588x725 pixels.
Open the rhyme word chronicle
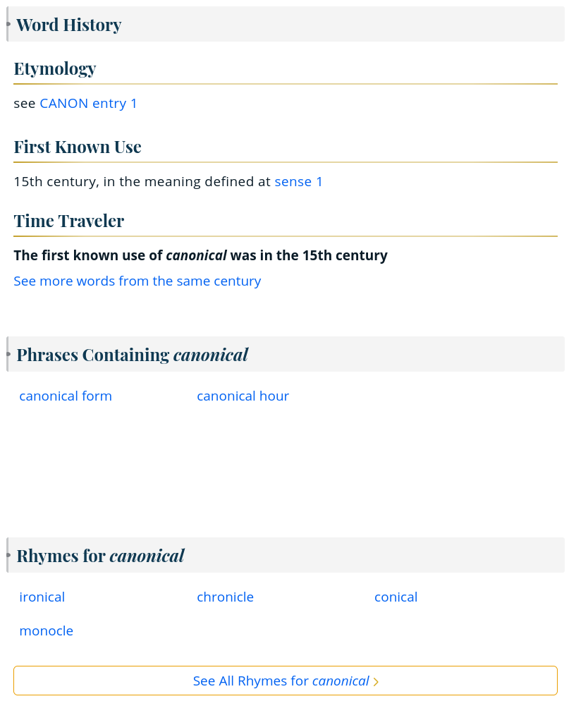pyautogui.click(x=226, y=597)
